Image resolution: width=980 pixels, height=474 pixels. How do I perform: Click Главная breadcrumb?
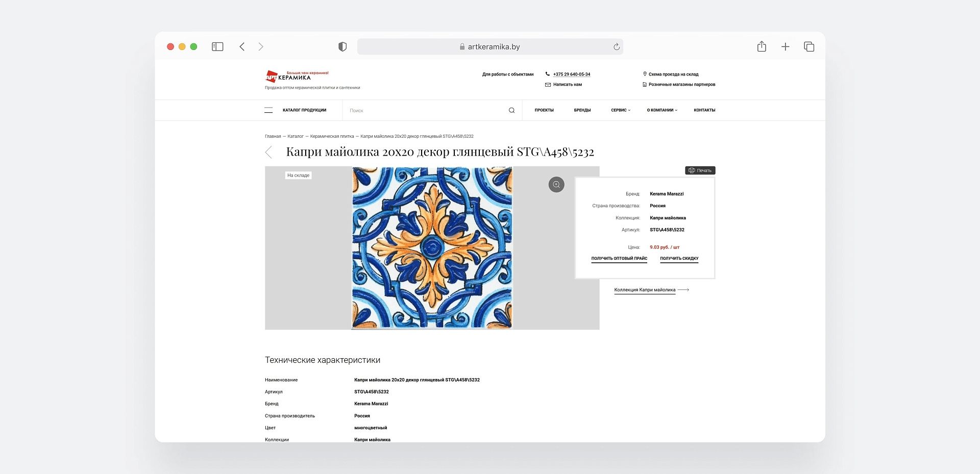tap(273, 136)
